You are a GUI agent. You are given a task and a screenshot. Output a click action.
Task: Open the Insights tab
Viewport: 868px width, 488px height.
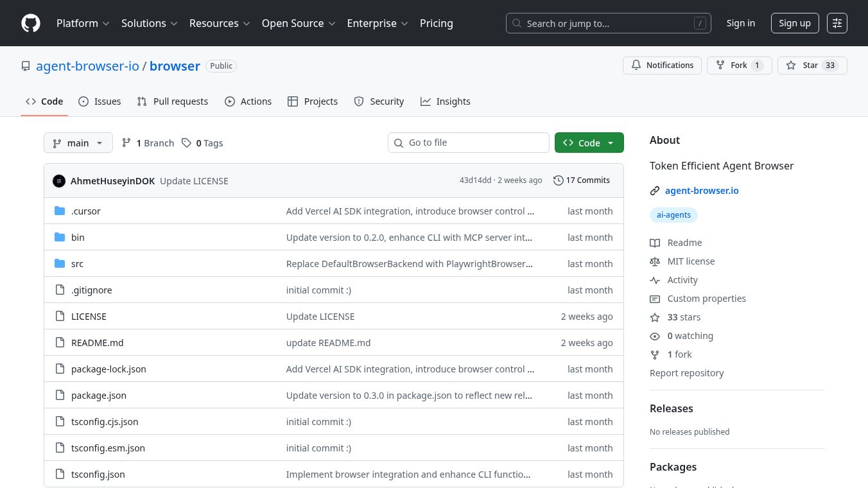tap(446, 101)
